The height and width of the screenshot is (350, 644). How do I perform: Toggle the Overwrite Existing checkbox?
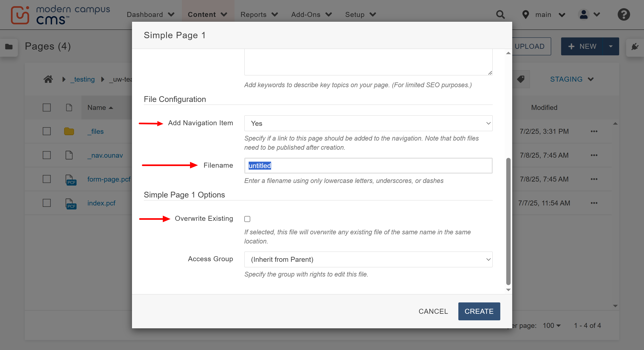tap(247, 219)
